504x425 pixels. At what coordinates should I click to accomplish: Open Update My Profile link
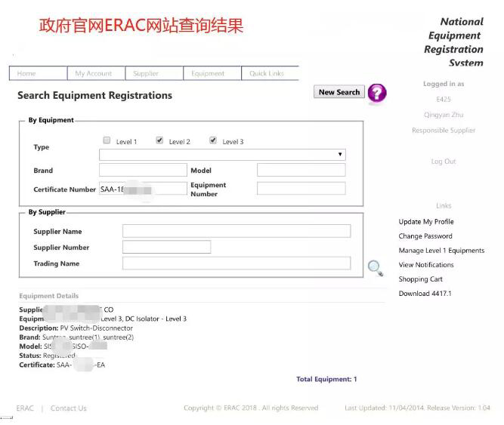coord(426,222)
